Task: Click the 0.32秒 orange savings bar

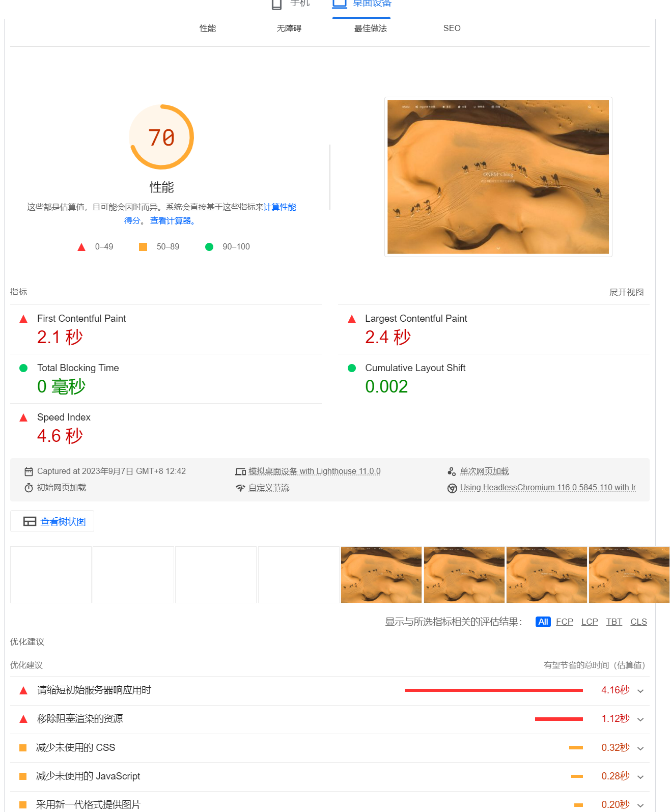Action: (x=576, y=747)
